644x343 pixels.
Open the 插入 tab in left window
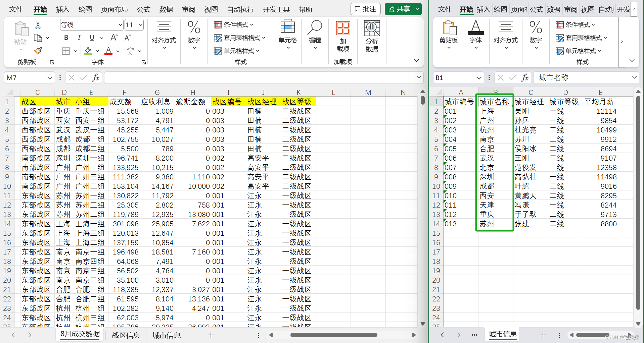point(62,9)
